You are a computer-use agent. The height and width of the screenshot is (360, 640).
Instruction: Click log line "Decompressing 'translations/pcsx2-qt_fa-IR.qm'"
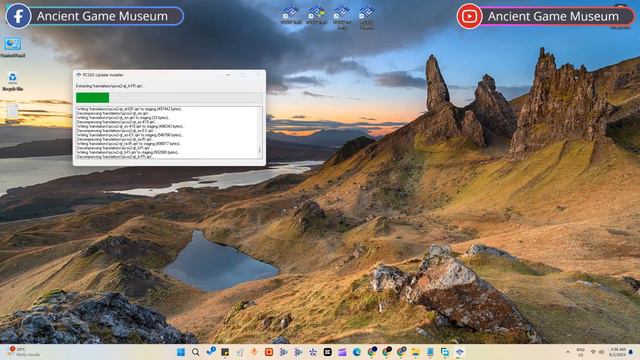pyautogui.click(x=114, y=139)
